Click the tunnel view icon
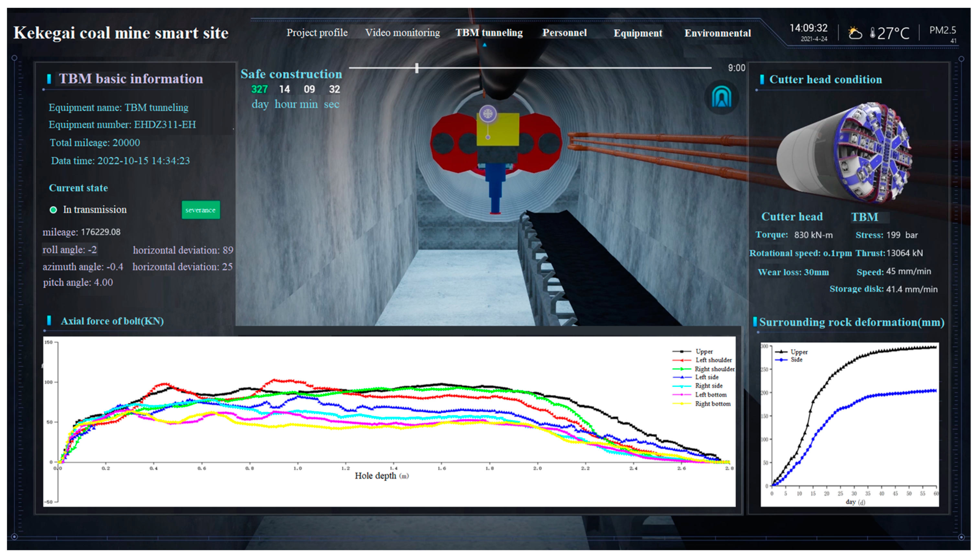Screen dimensions: 980x560 click(721, 97)
